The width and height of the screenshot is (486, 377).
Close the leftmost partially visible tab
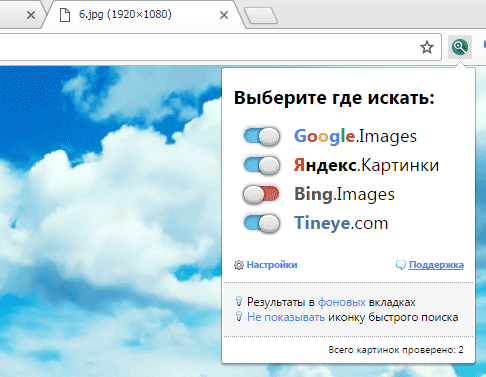[31, 15]
